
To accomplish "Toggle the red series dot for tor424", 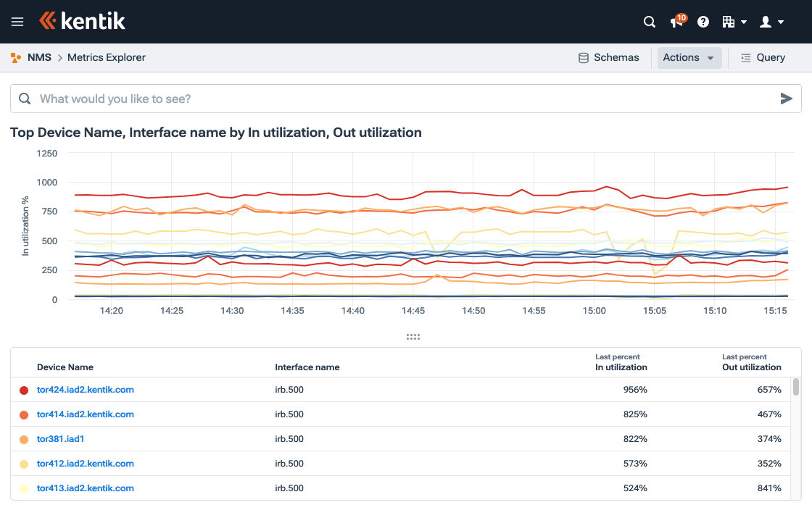I will click(x=23, y=389).
